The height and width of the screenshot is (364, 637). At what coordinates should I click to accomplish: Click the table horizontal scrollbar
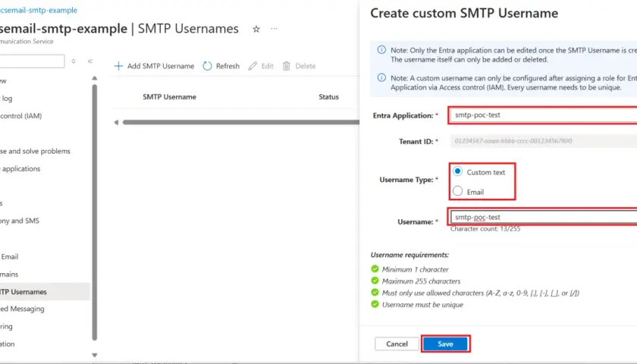coord(241,122)
